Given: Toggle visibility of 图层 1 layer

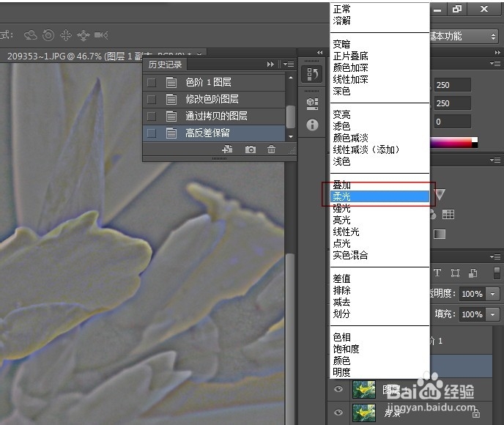Looking at the screenshot, I should (x=338, y=389).
